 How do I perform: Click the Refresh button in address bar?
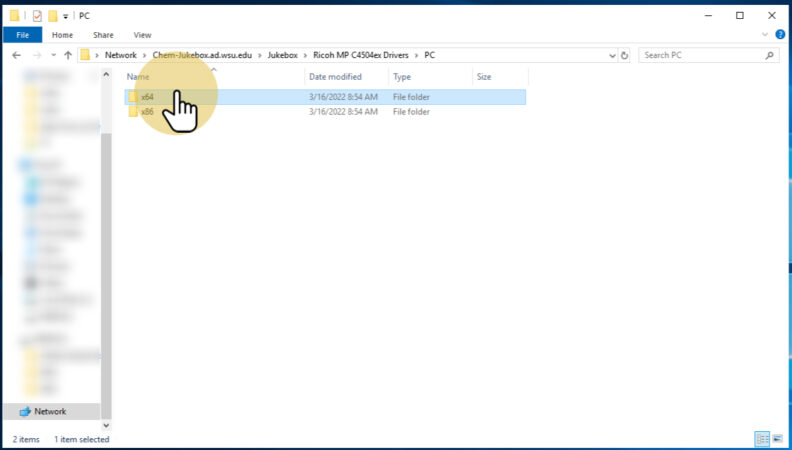pyautogui.click(x=625, y=55)
